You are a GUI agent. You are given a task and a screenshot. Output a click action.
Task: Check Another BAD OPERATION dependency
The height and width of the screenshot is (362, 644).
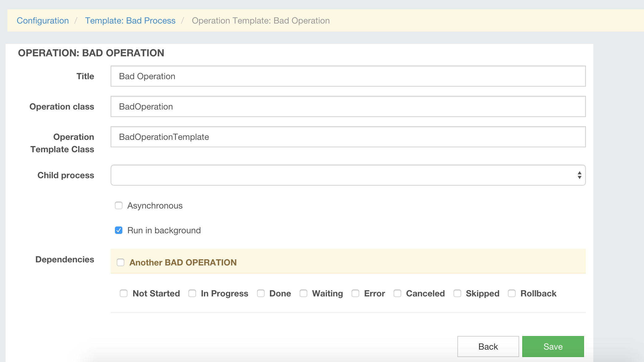[x=121, y=262]
